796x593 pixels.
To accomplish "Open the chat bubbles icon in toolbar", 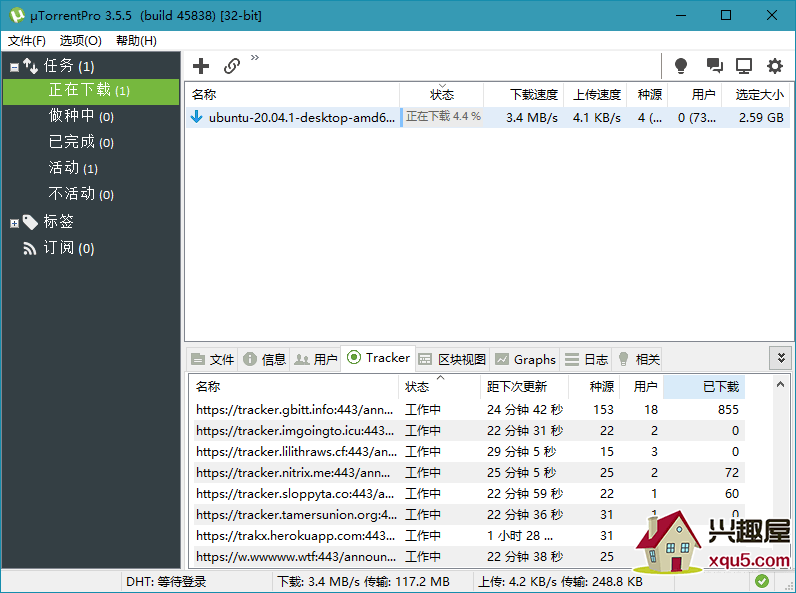I will coord(714,65).
